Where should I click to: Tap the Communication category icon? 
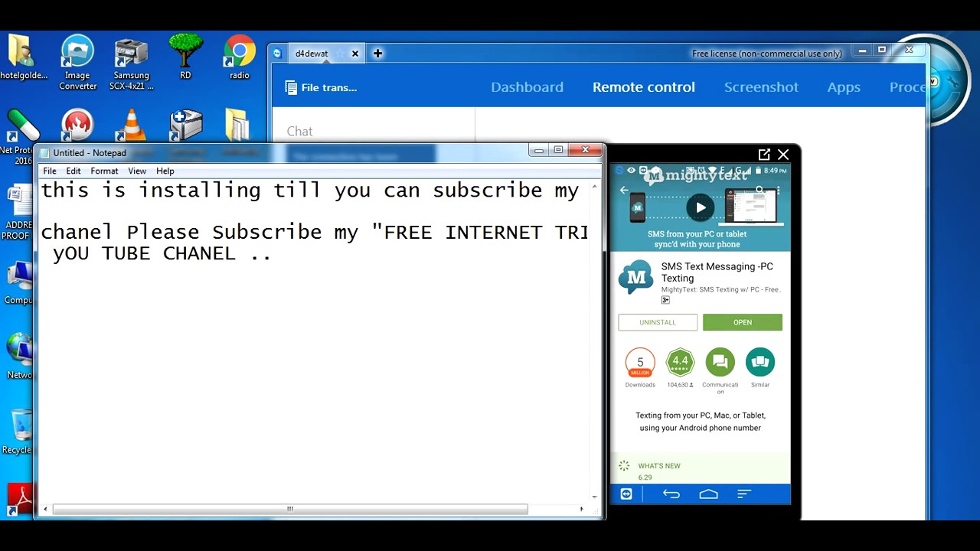coord(720,362)
